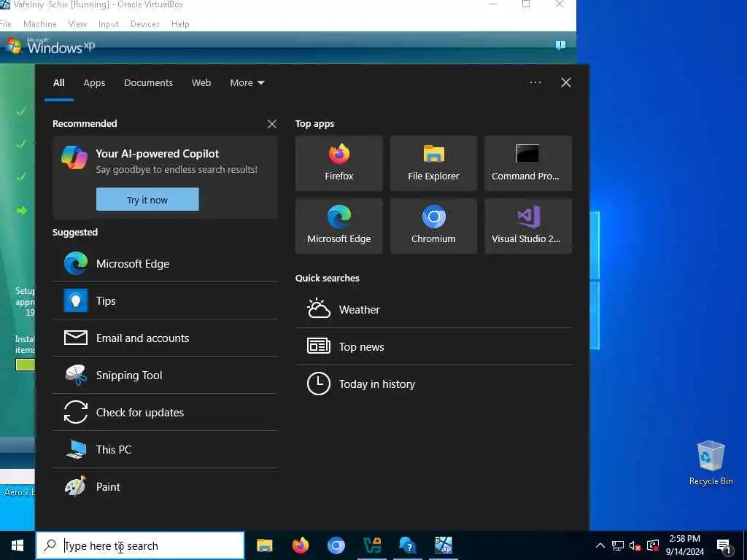
Task: Open VirtualBox Help menu
Action: click(180, 24)
